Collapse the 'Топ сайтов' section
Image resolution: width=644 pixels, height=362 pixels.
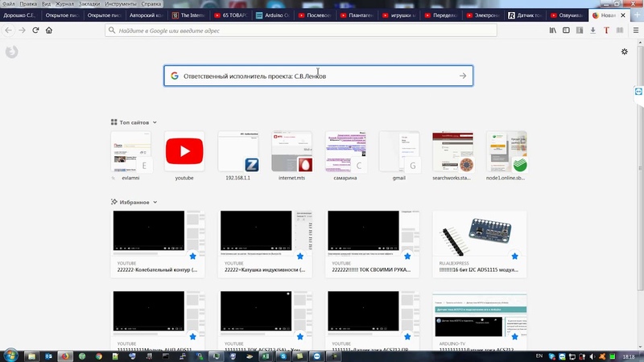[x=155, y=122]
